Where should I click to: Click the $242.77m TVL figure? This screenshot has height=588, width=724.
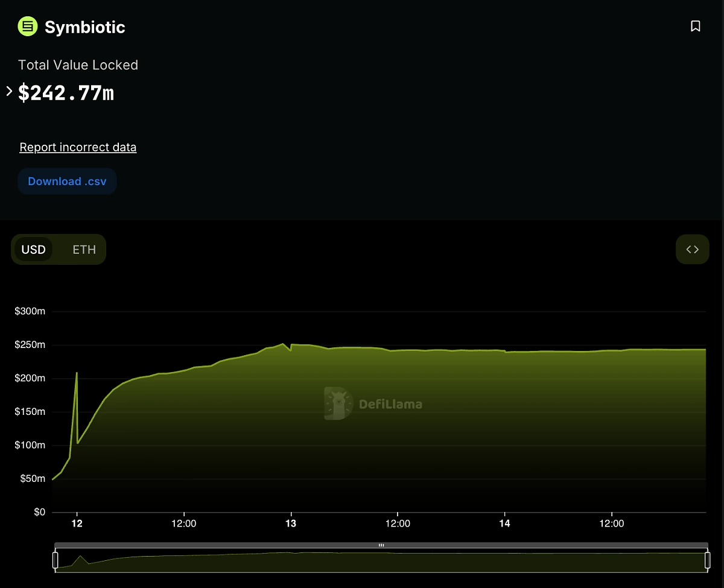tap(66, 92)
